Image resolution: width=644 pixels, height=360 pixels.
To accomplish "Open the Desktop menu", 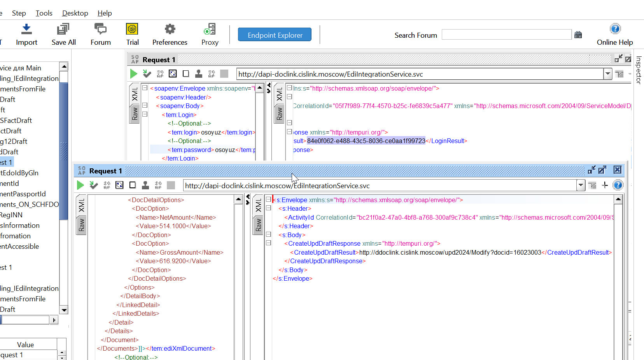I will coord(75,13).
